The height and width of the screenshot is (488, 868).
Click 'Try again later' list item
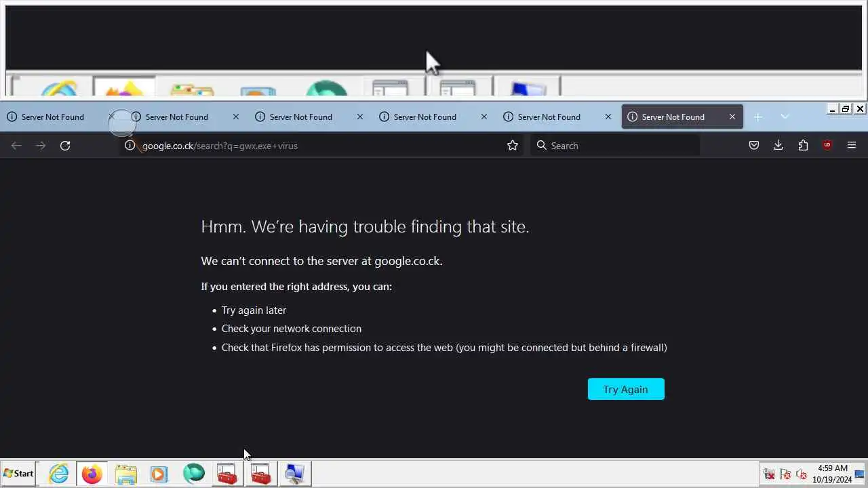[x=254, y=310]
